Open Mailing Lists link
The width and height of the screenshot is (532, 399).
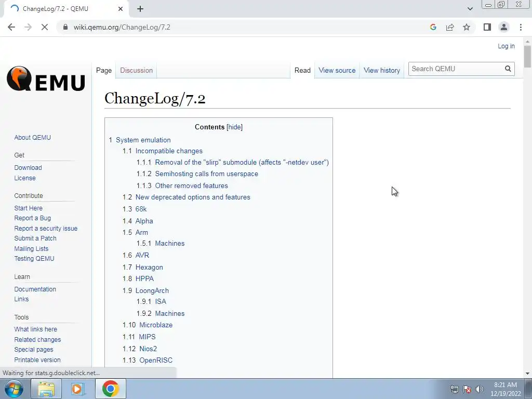click(31, 249)
